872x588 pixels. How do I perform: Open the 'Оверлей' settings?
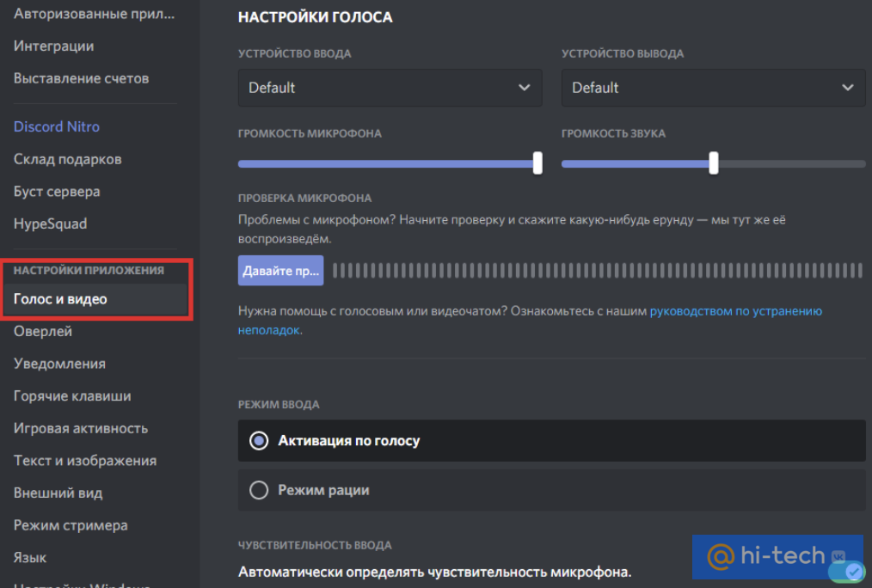(43, 331)
